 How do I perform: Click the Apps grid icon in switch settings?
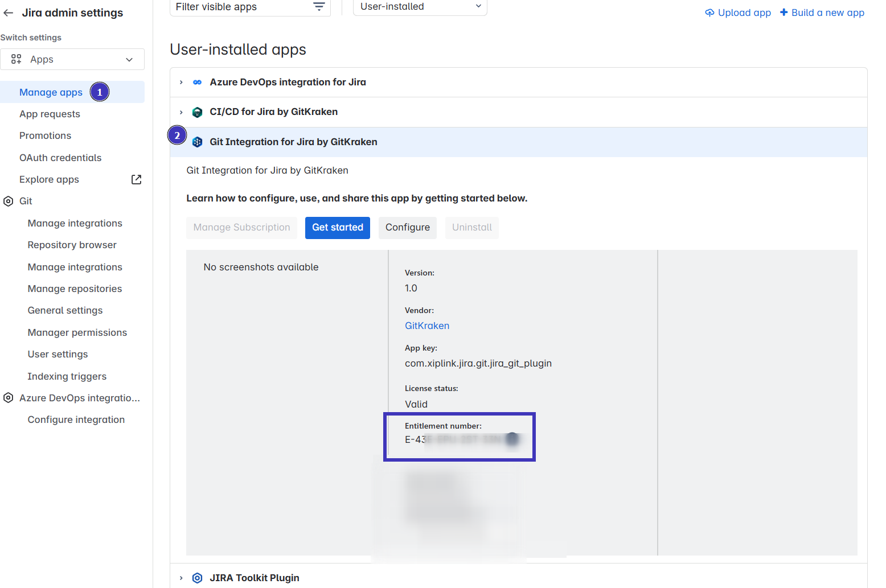(16, 59)
